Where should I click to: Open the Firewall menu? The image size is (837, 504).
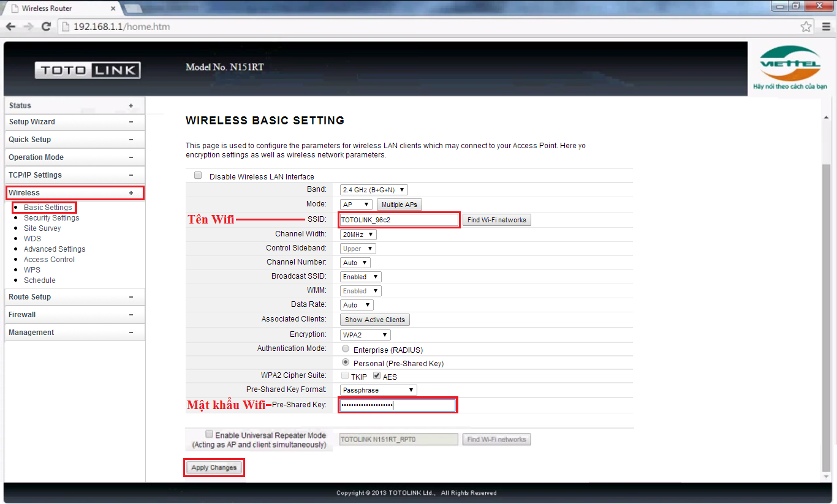(x=75, y=315)
